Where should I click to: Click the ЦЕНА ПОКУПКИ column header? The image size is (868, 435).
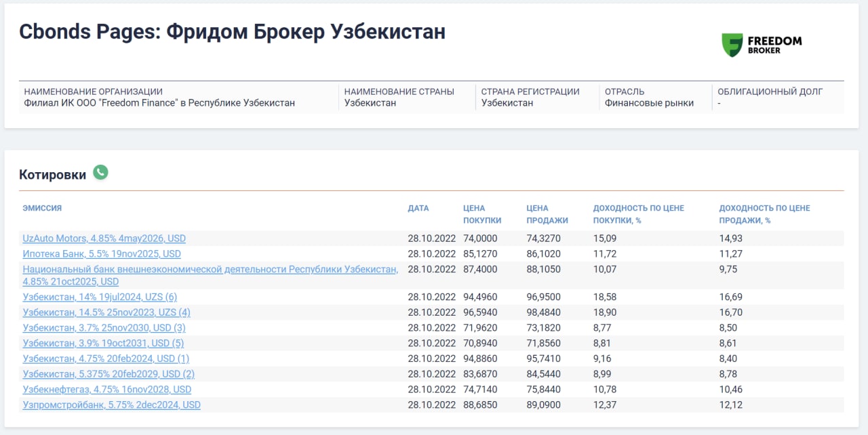pyautogui.click(x=482, y=214)
